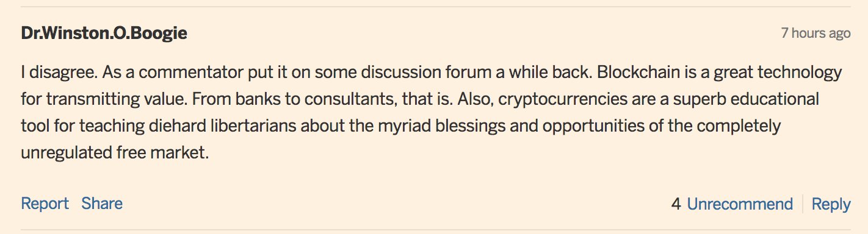Image resolution: width=868 pixels, height=234 pixels.
Task: Click 'I disagree' at the comment start
Action: click(57, 74)
